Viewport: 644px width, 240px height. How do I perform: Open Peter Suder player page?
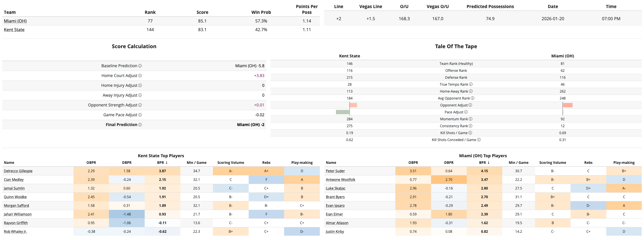pyautogui.click(x=335, y=171)
